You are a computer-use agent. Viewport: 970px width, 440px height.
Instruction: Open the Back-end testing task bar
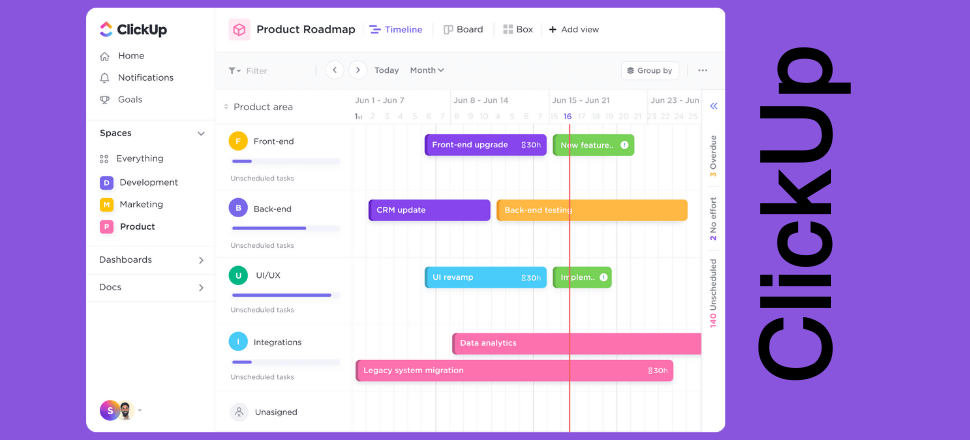point(592,210)
